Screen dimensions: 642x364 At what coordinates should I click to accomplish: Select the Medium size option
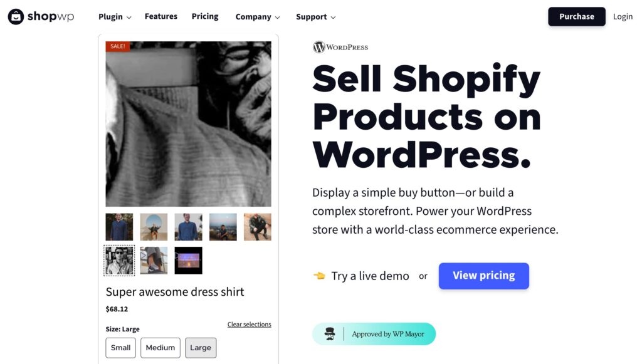pos(160,348)
